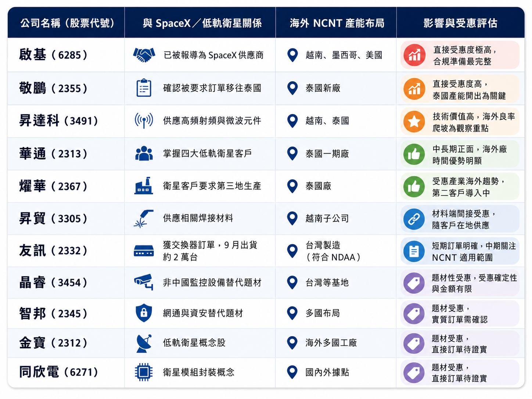The image size is (532, 399).
Task: Select the company name 華通（2313）
Action: click(x=54, y=154)
